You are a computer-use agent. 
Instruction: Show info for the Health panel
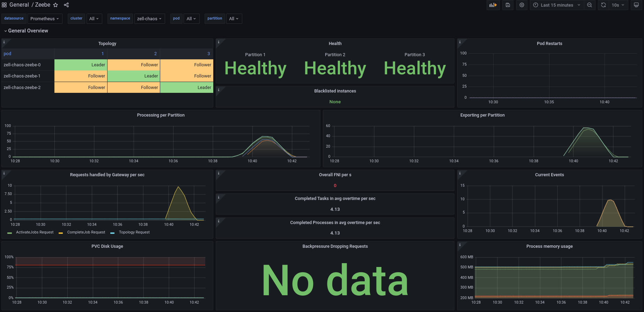219,42
